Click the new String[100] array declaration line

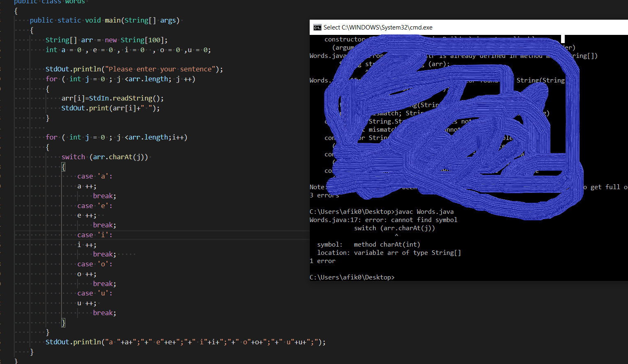pos(106,40)
